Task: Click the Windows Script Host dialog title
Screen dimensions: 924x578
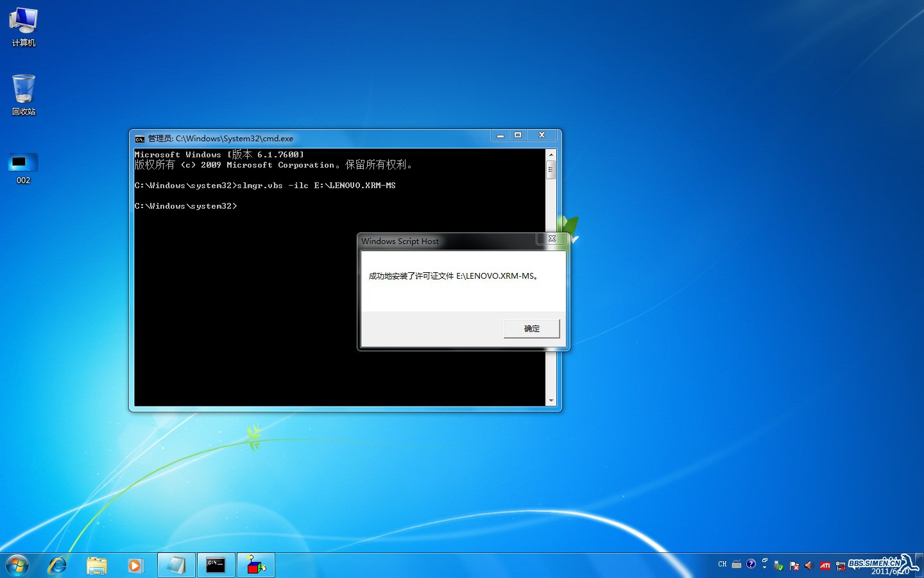Action: pos(400,241)
